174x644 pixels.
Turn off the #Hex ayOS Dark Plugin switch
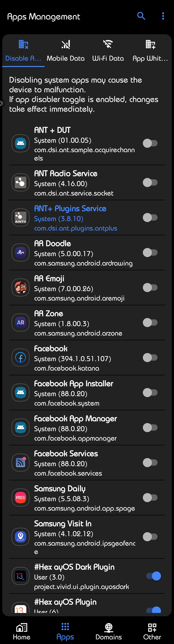click(154, 576)
